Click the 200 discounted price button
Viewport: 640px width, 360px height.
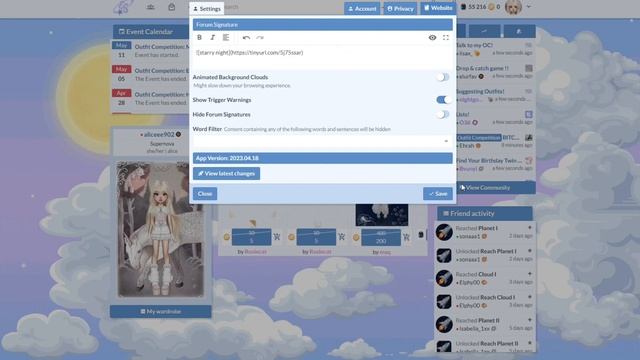[381, 237]
